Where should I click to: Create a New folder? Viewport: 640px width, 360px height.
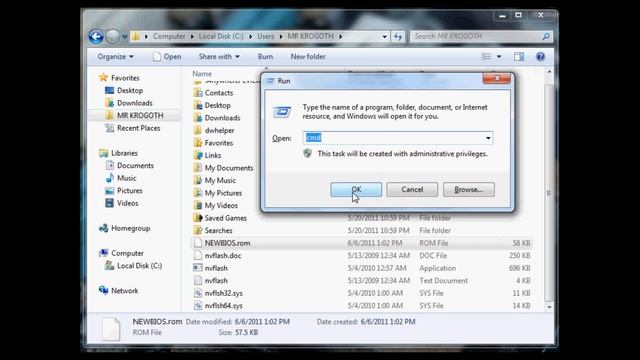308,57
